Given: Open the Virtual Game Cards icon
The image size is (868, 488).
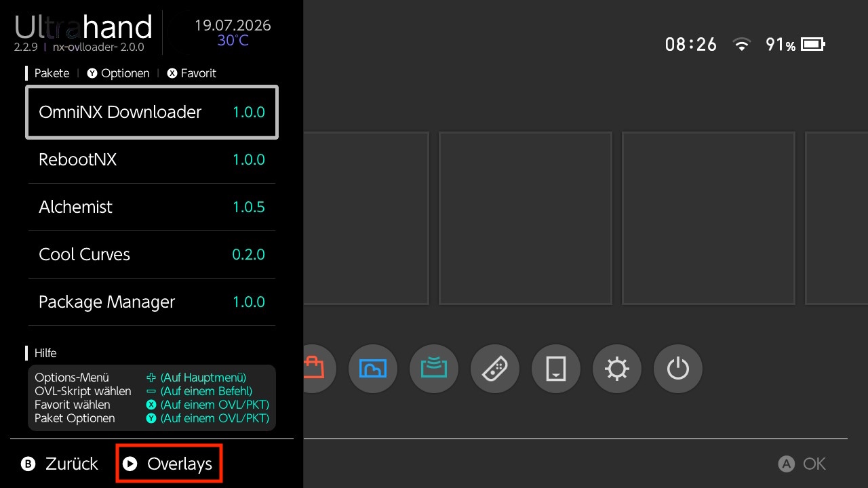Looking at the screenshot, I should point(555,369).
